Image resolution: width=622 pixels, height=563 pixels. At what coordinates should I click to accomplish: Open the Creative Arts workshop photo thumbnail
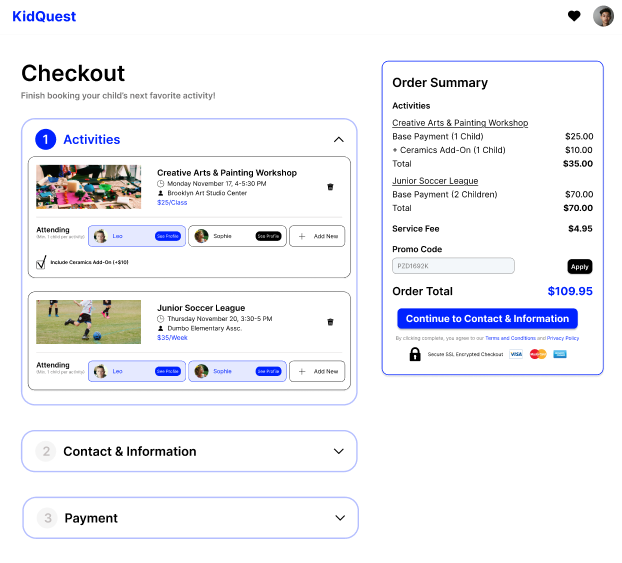[88, 187]
